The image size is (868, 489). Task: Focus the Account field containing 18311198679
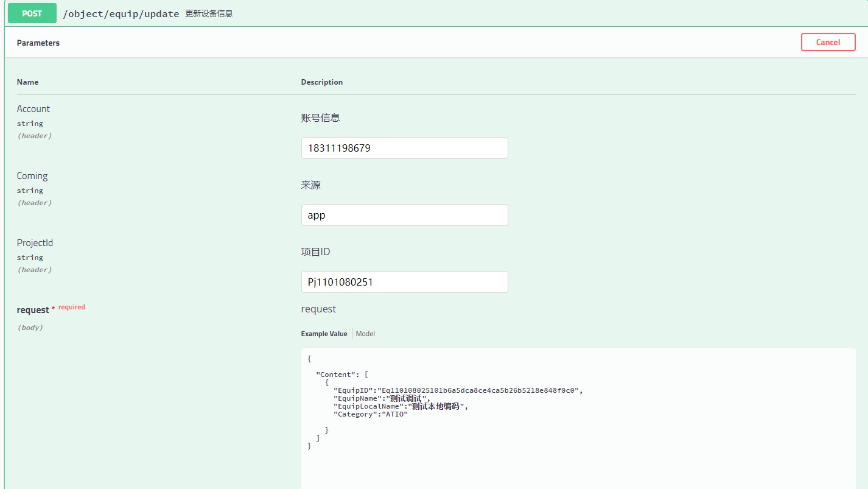point(404,148)
